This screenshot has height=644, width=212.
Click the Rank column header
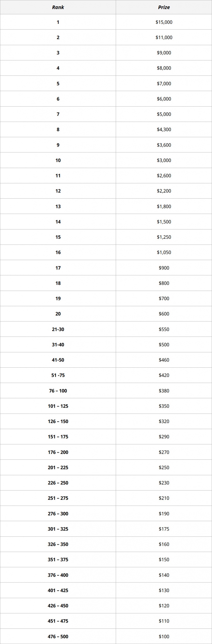point(58,7)
